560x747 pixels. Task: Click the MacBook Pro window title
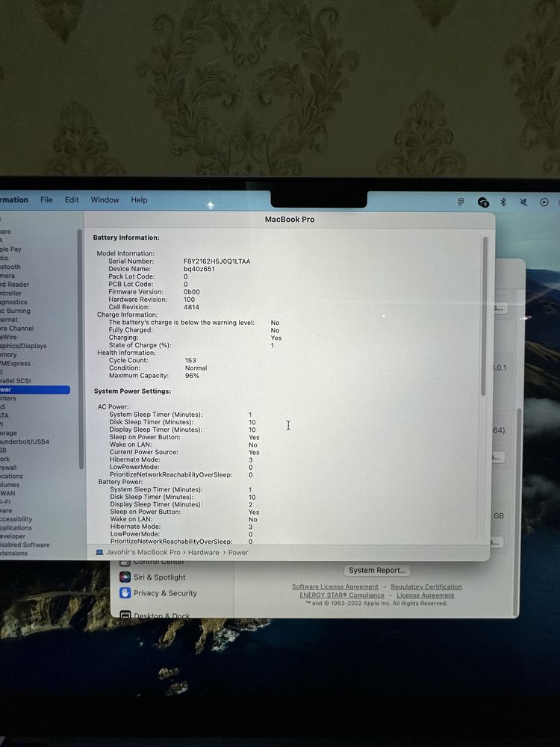[x=290, y=220]
